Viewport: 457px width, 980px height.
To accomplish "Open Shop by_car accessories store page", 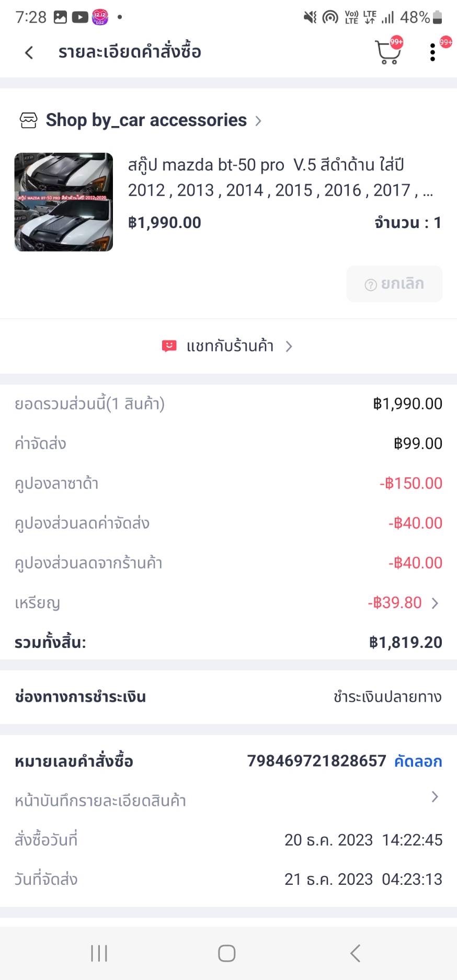I will coord(146,120).
